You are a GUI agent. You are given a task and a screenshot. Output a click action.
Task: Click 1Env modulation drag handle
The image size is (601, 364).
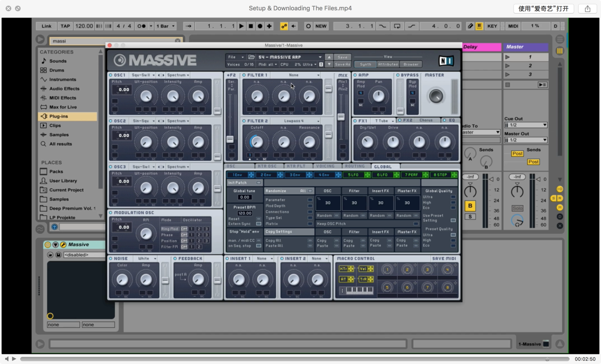(251, 175)
